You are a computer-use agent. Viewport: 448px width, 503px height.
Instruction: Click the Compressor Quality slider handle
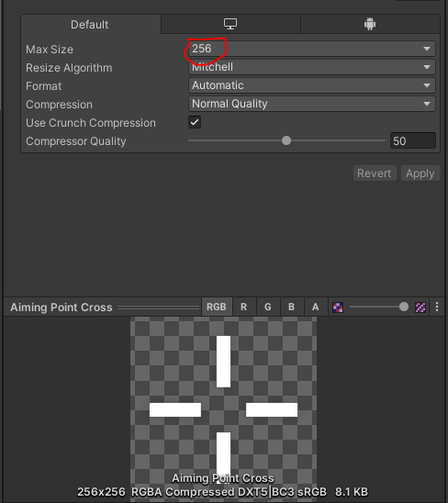(286, 140)
